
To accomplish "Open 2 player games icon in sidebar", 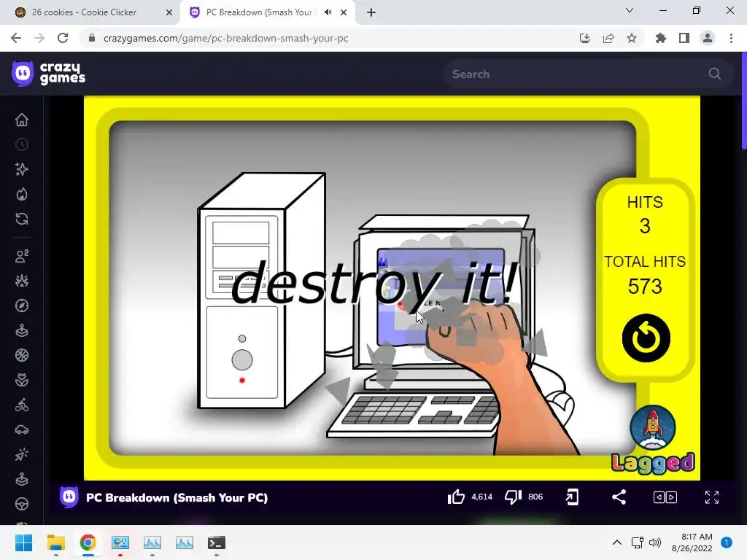I will (x=22, y=256).
